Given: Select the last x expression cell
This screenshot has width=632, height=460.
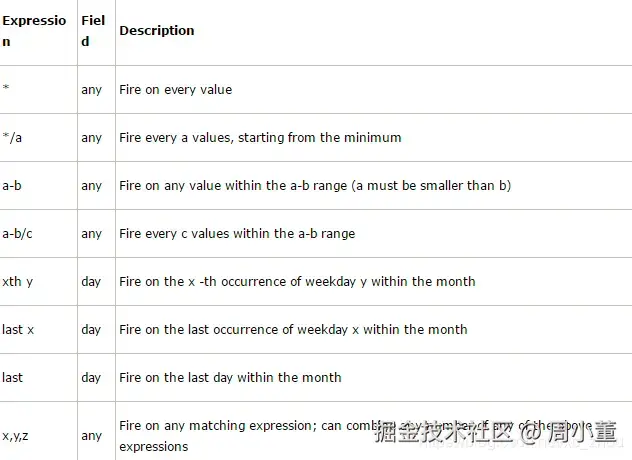Looking at the screenshot, I should (18, 330).
